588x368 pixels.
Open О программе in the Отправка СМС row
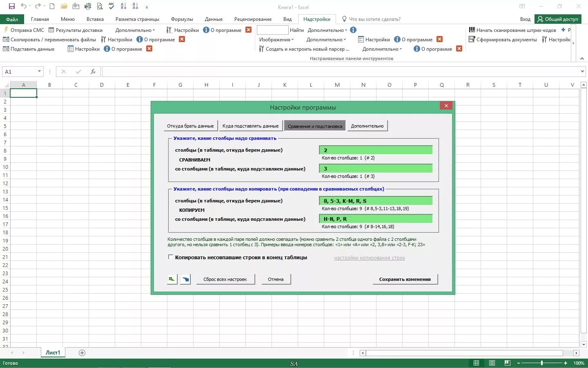223,30
